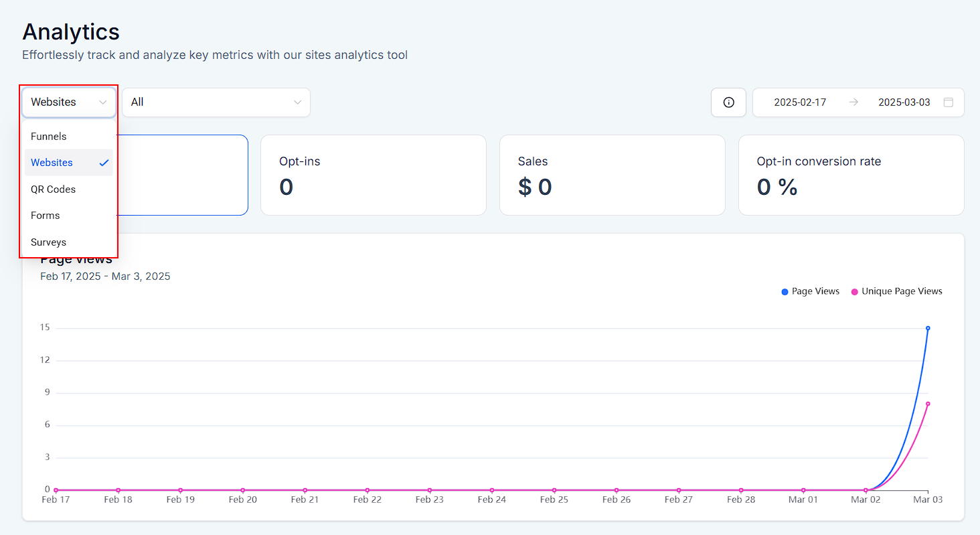Open the calendar icon in date range

click(x=948, y=102)
